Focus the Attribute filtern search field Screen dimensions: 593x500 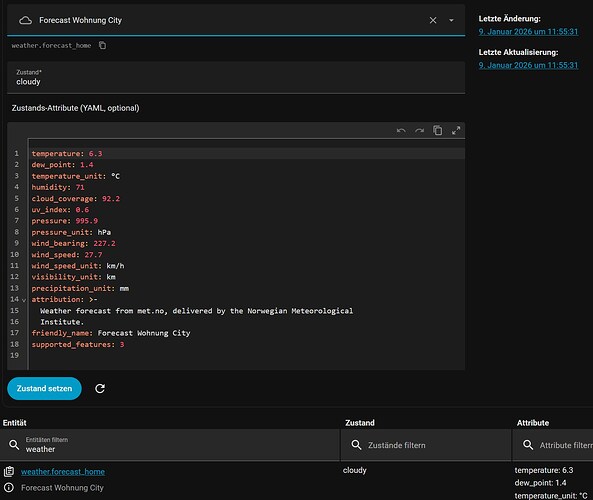click(x=553, y=445)
